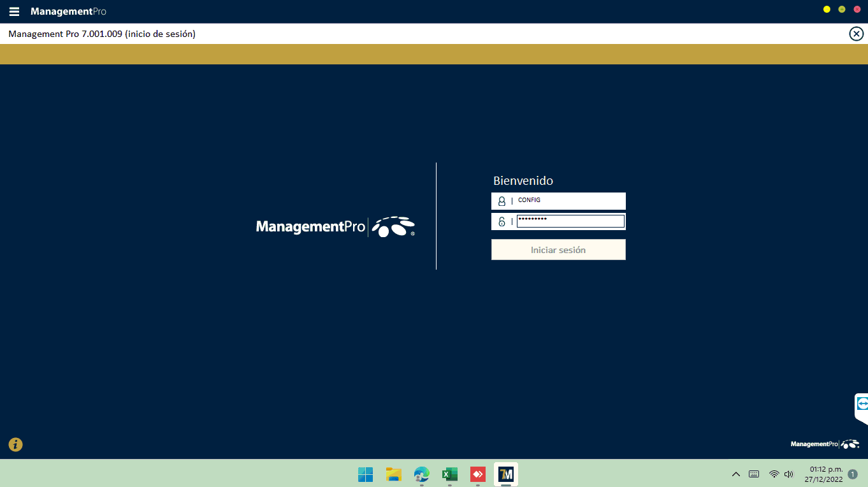Focus the password input field
The width and height of the screenshot is (868, 487).
(570, 221)
